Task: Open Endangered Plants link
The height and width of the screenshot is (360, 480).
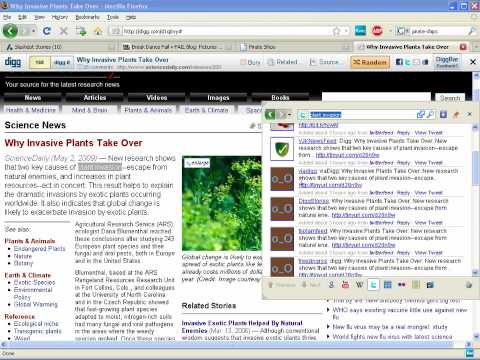Action: coord(40,249)
